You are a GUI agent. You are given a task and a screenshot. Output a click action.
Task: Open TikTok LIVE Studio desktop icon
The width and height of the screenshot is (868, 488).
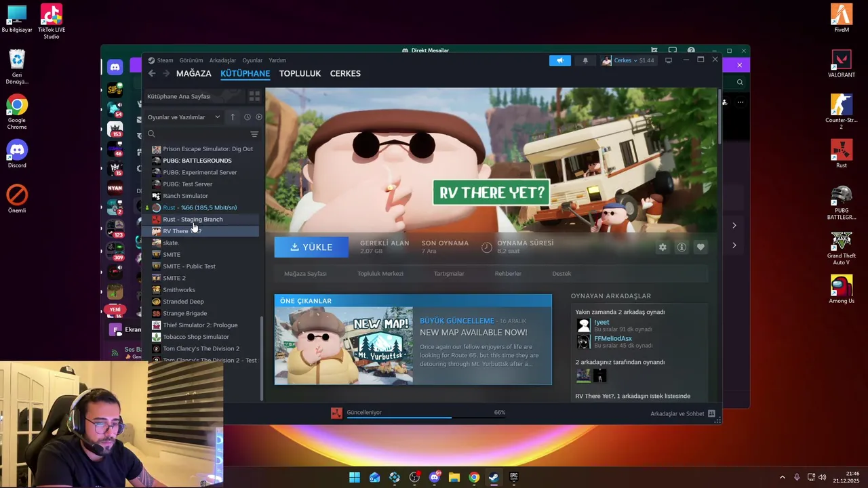tap(52, 21)
